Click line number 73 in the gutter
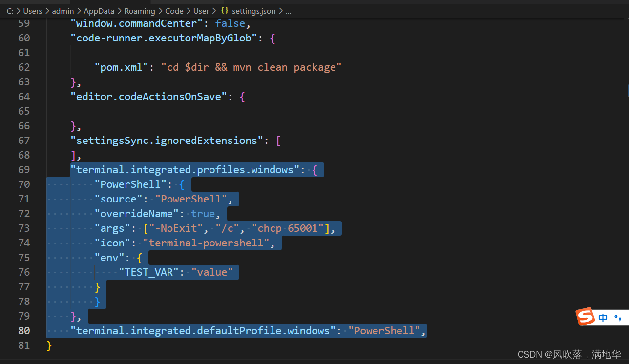The image size is (629, 364). point(24,228)
